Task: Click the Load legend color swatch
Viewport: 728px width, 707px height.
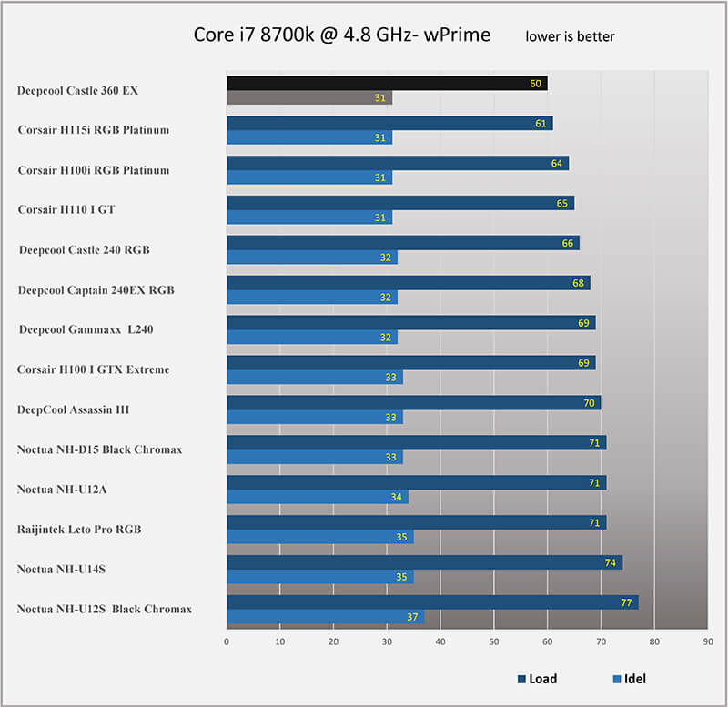Action: point(521,679)
